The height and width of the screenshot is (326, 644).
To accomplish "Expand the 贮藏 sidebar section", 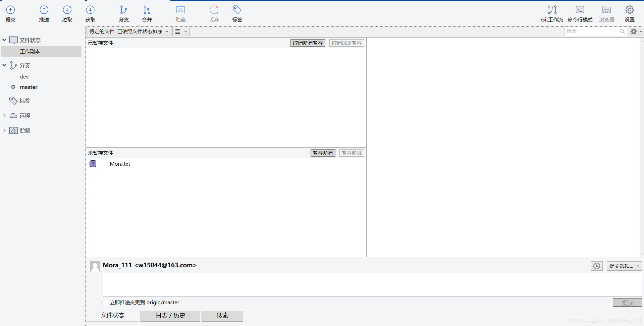I will pyautogui.click(x=4, y=130).
